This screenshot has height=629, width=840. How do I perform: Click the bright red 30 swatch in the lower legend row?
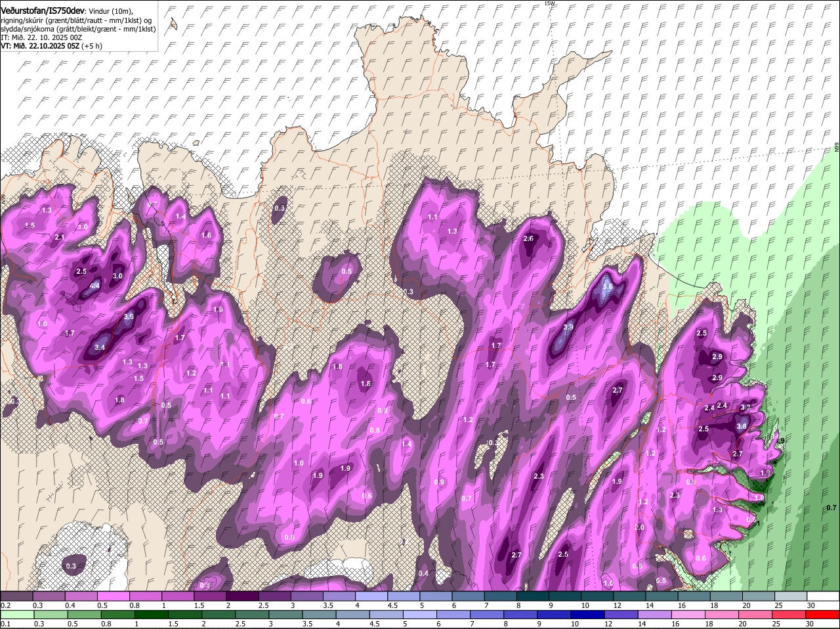tap(824, 615)
